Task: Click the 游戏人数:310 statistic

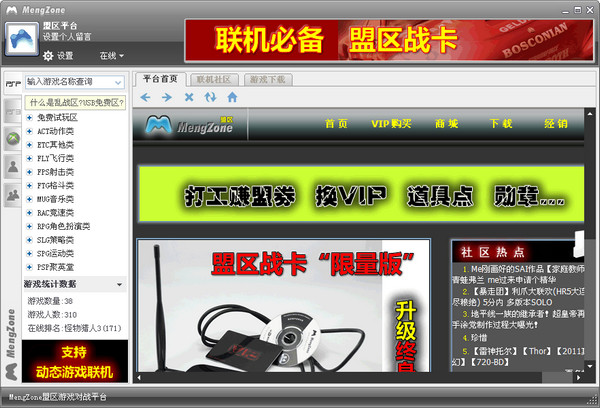Action: pos(52,315)
